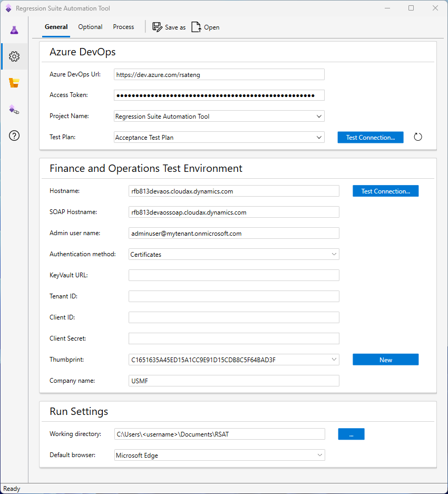Click the Open file toolbar icon
The width and height of the screenshot is (448, 494).
pos(196,27)
